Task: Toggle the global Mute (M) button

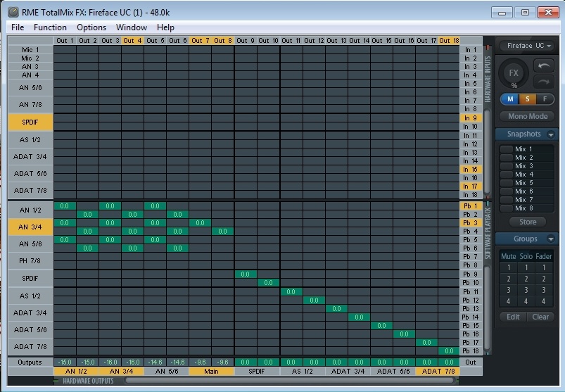Action: click(x=510, y=99)
